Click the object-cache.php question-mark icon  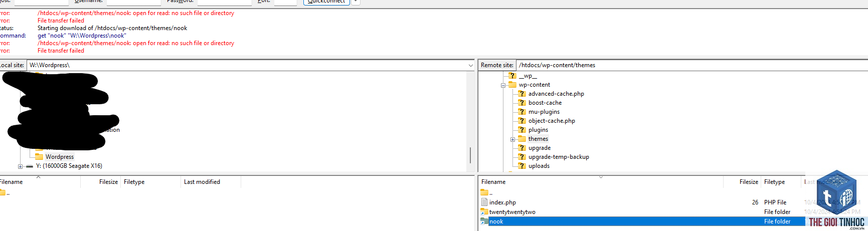[522, 121]
